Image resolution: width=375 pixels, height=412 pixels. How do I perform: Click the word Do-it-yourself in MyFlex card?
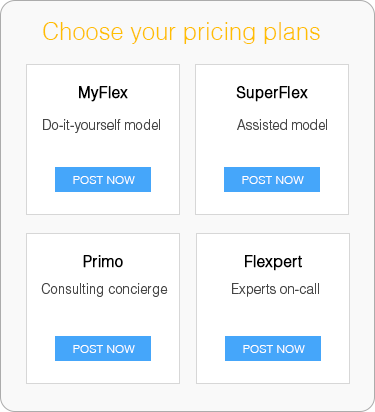pyautogui.click(x=81, y=125)
